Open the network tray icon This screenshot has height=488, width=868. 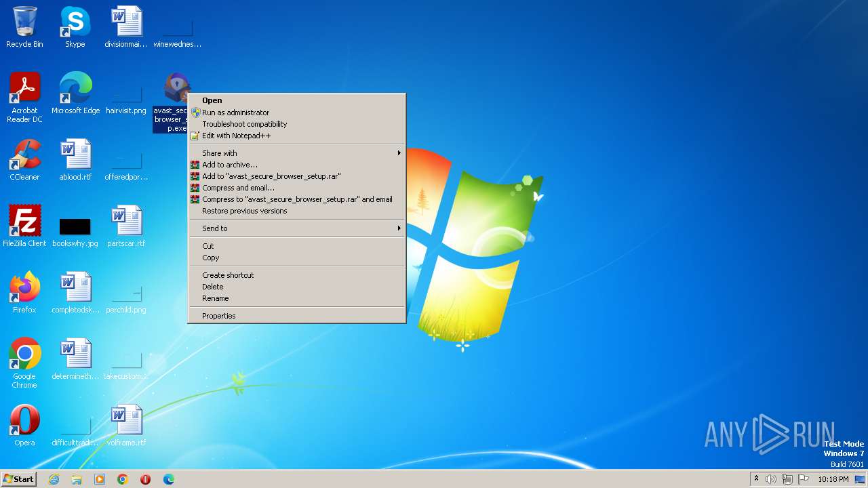(x=787, y=479)
